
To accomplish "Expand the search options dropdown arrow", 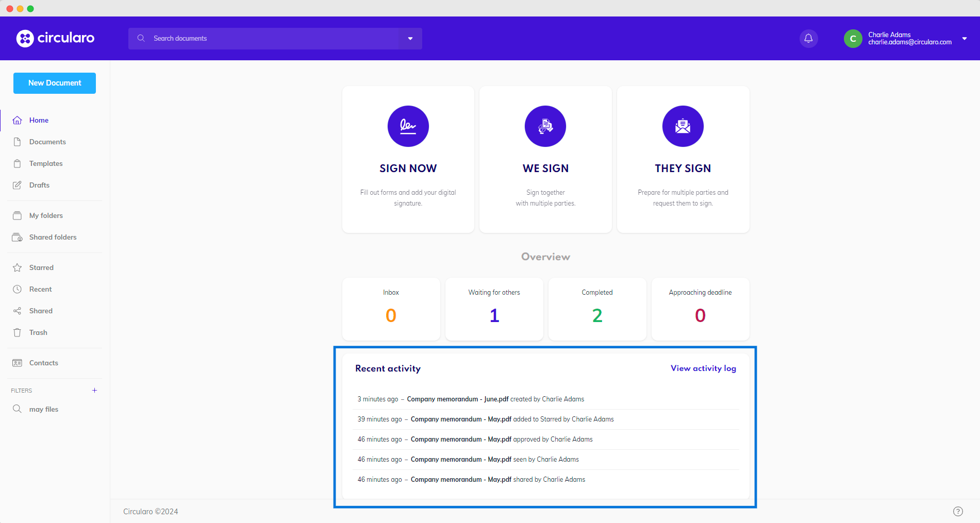I will click(x=410, y=39).
